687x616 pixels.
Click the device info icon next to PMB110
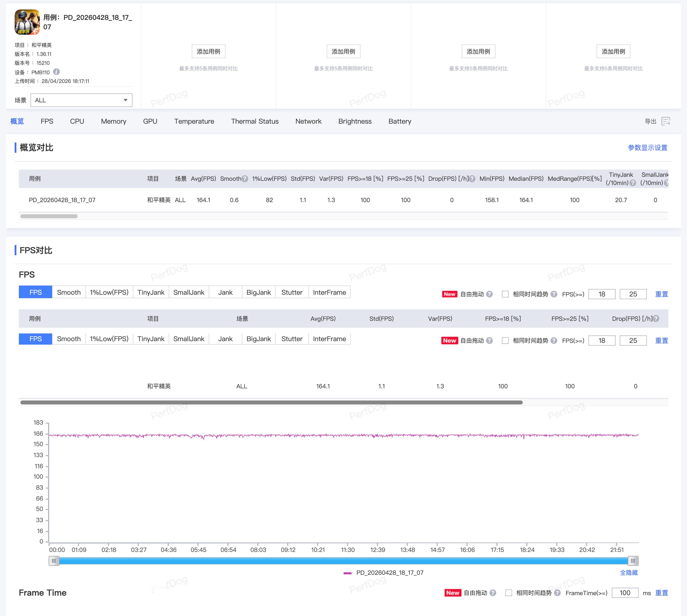tap(57, 72)
